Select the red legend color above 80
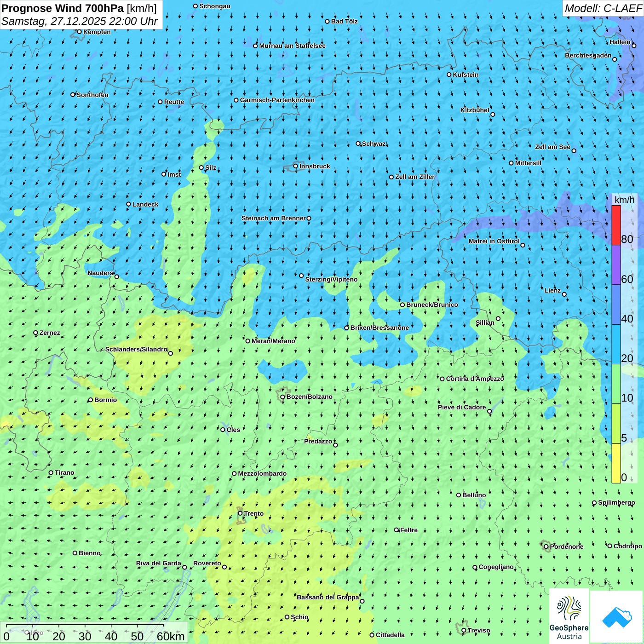Screen dimensions: 644x644 pos(616,225)
